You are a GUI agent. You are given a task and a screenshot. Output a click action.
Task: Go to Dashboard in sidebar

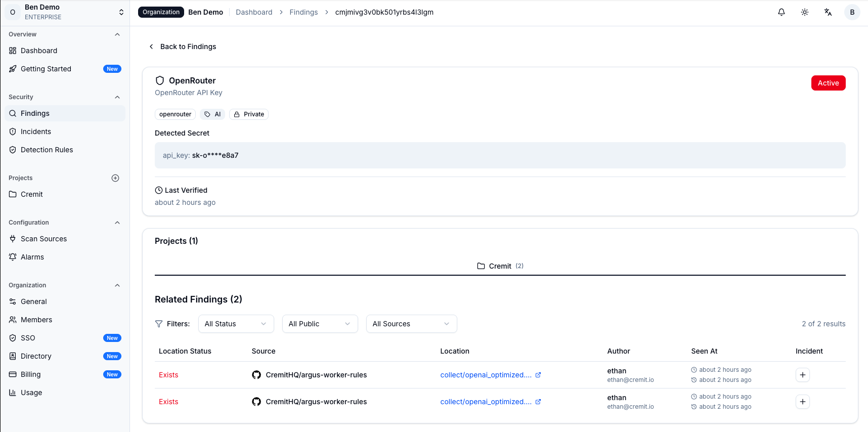click(x=65, y=51)
